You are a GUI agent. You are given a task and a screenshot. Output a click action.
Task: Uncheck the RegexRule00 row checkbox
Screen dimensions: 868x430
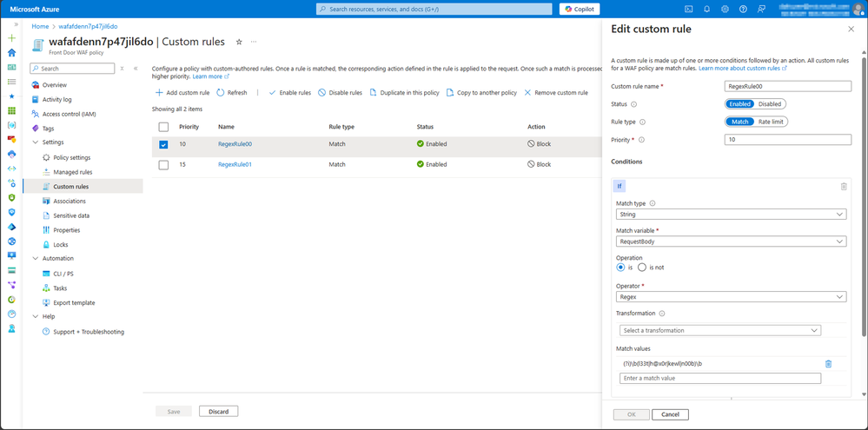pos(163,144)
